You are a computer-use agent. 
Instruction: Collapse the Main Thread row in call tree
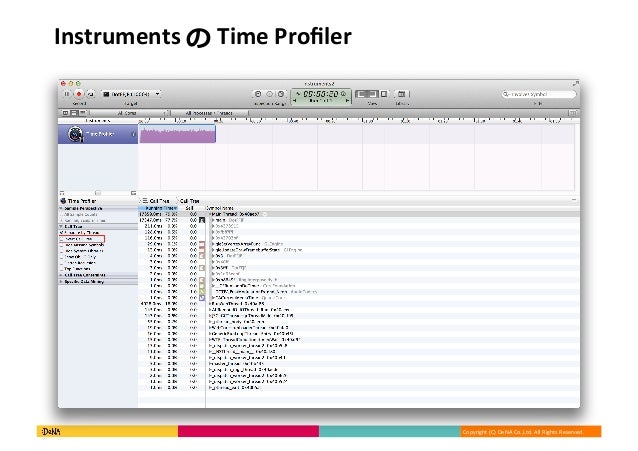210,214
